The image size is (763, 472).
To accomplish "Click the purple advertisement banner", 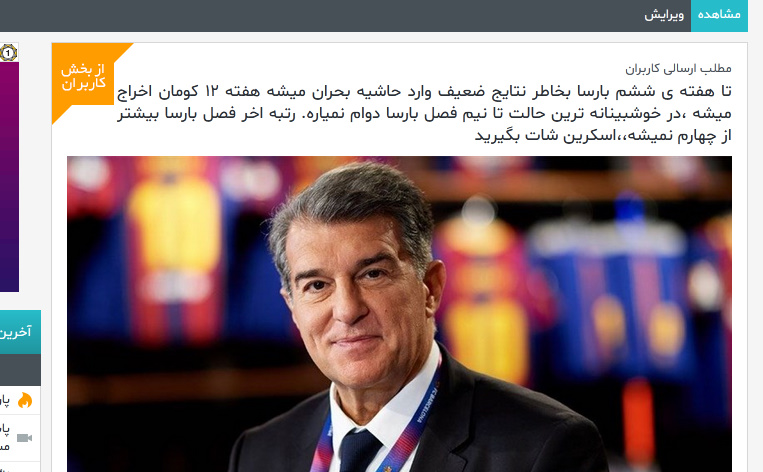I will [9, 176].
